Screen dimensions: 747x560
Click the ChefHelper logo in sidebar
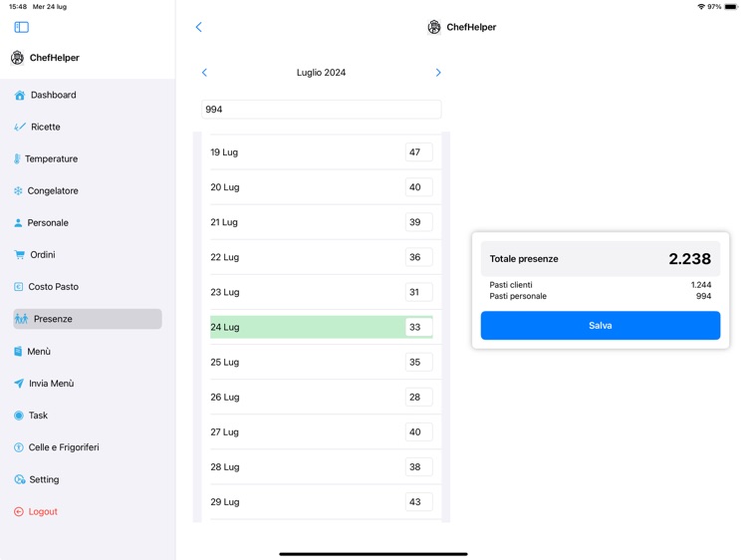pyautogui.click(x=18, y=58)
